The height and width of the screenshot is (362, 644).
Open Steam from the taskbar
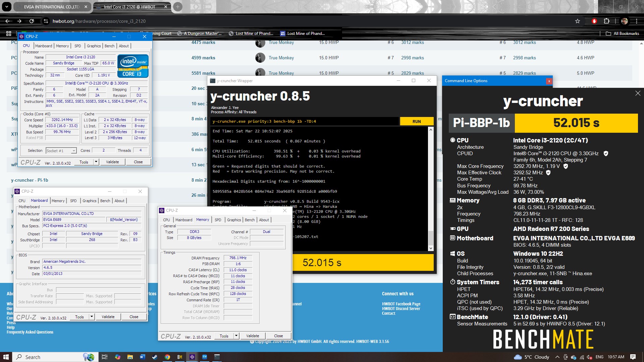[155, 357]
